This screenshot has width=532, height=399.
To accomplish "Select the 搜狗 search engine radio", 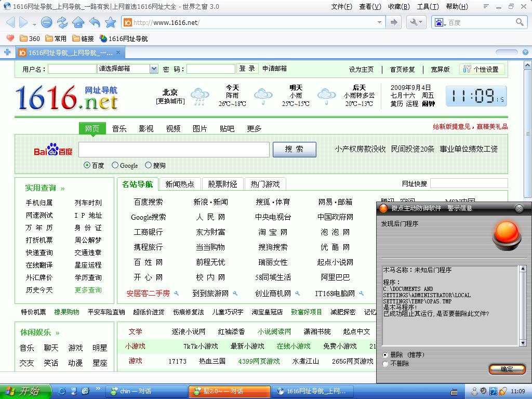I will point(148,165).
